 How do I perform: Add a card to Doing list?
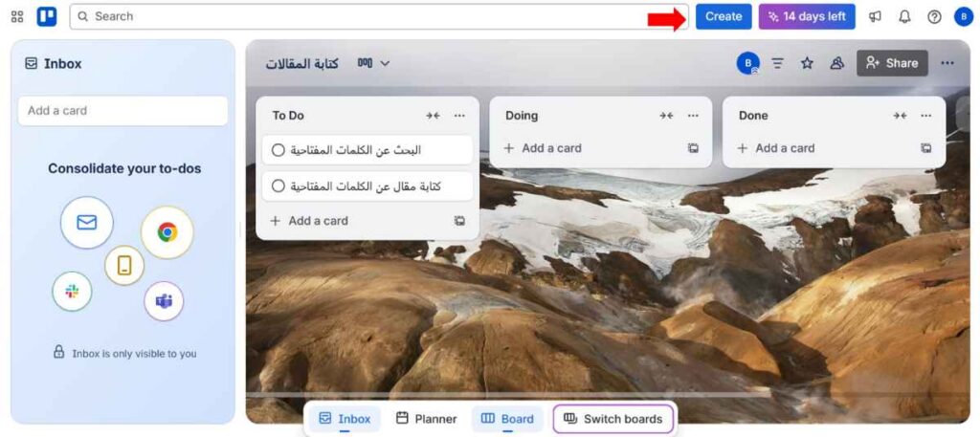[x=544, y=148]
